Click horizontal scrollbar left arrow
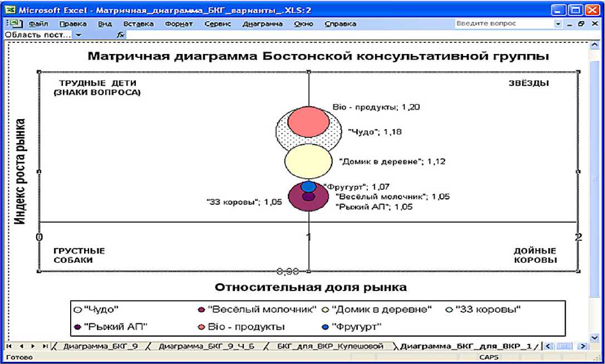 548,346
